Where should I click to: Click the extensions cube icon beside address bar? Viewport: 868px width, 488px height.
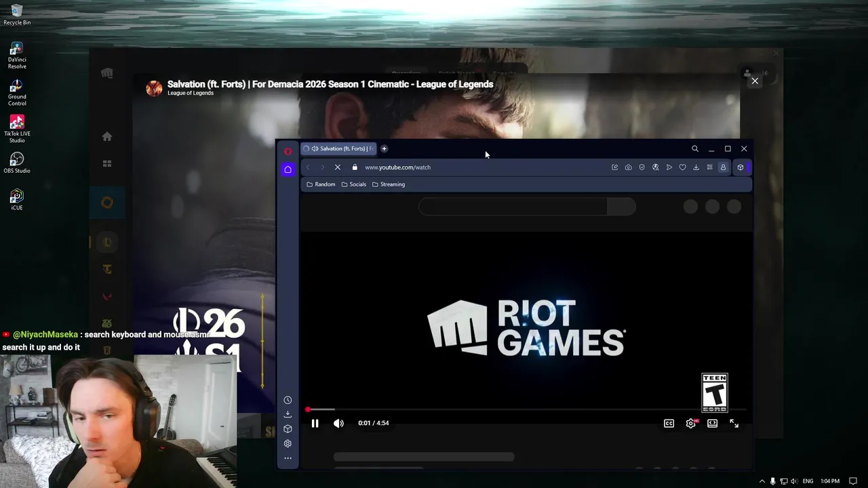click(741, 167)
